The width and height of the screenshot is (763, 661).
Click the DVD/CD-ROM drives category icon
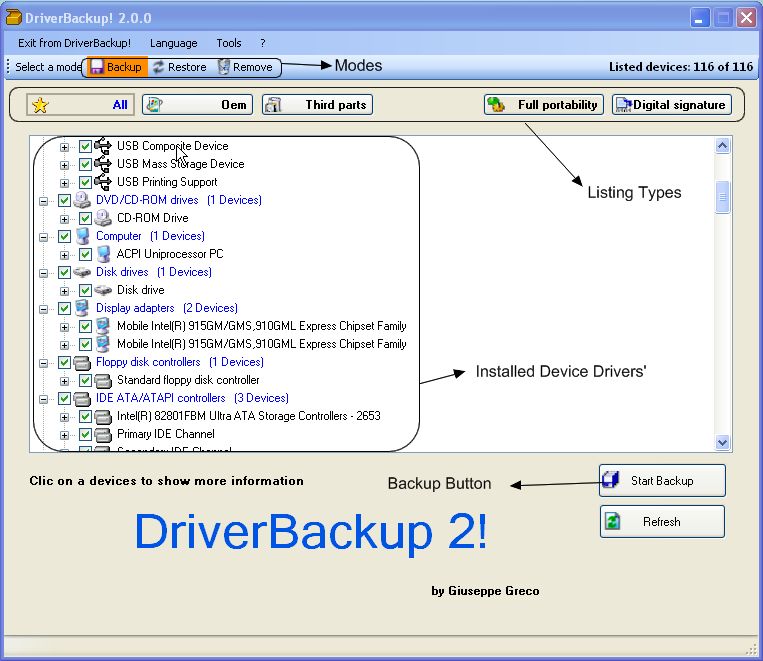coord(82,200)
